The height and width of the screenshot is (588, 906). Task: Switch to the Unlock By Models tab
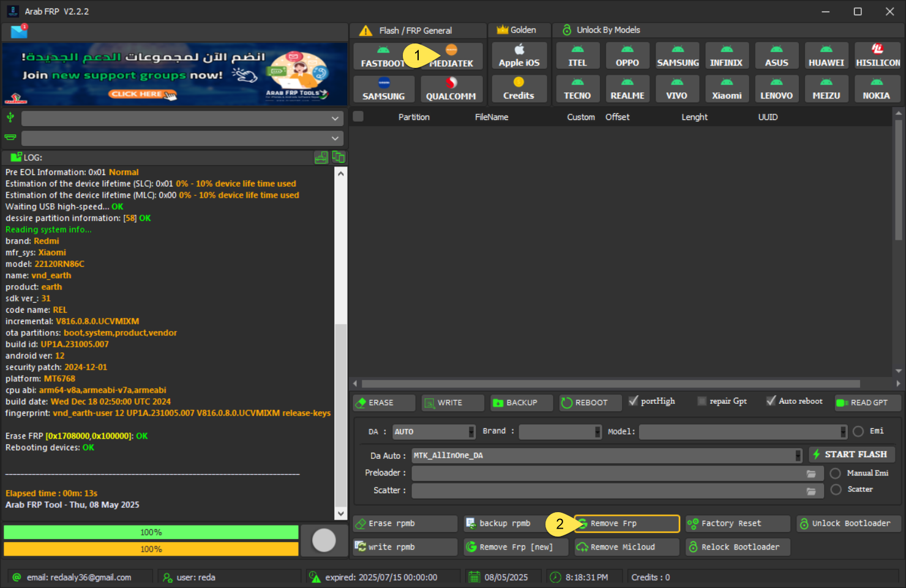(x=607, y=30)
